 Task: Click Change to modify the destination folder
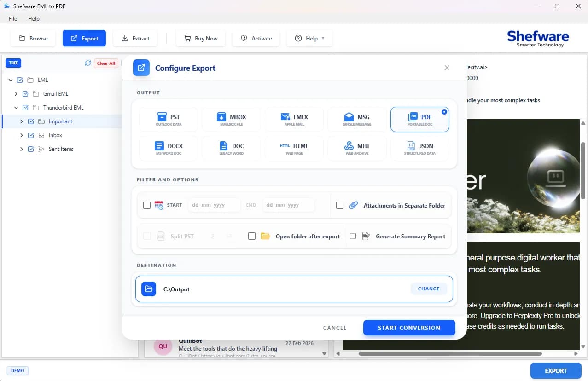click(429, 289)
